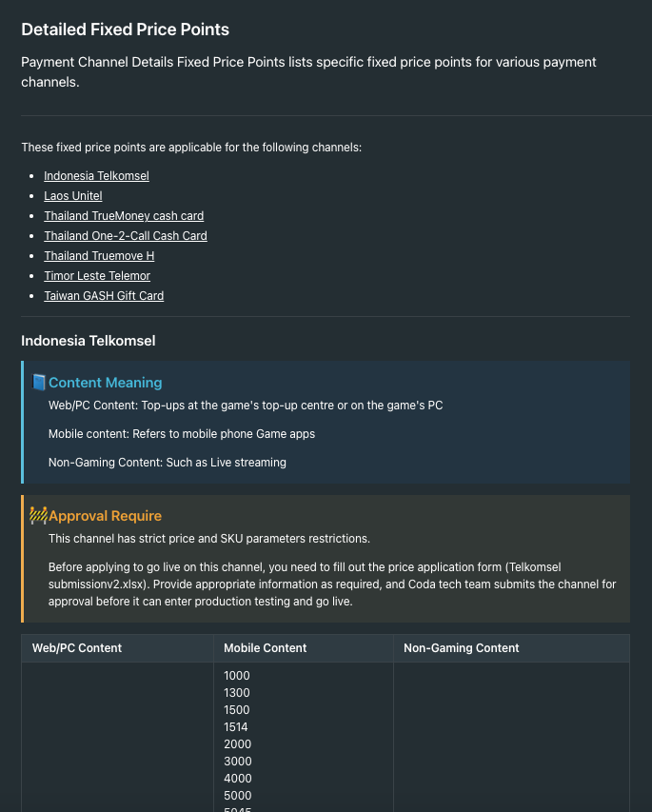Open the Laos Unitel link
652x812 pixels.
73,196
